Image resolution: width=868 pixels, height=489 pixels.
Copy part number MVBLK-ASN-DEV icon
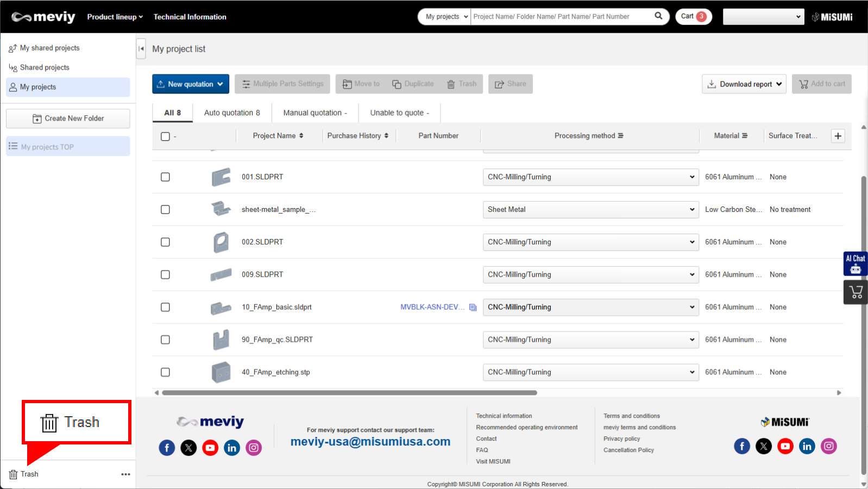click(473, 308)
